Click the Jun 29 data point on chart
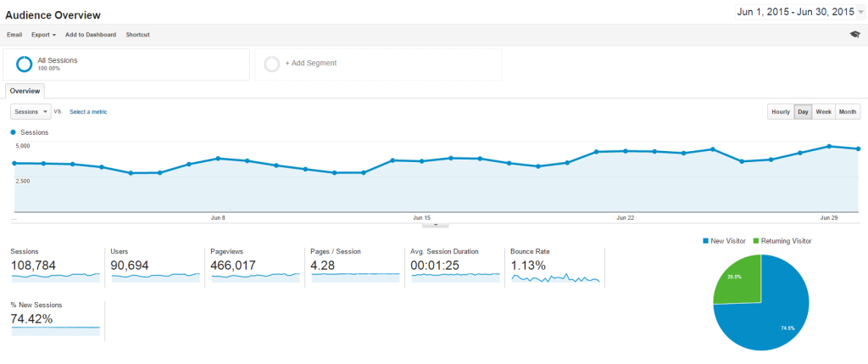The image size is (868, 364). pyautogui.click(x=829, y=146)
